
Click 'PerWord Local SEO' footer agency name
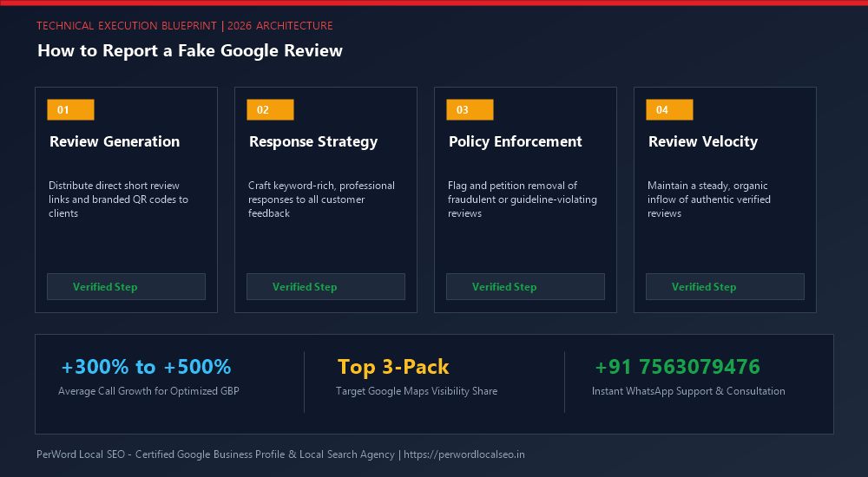point(81,454)
